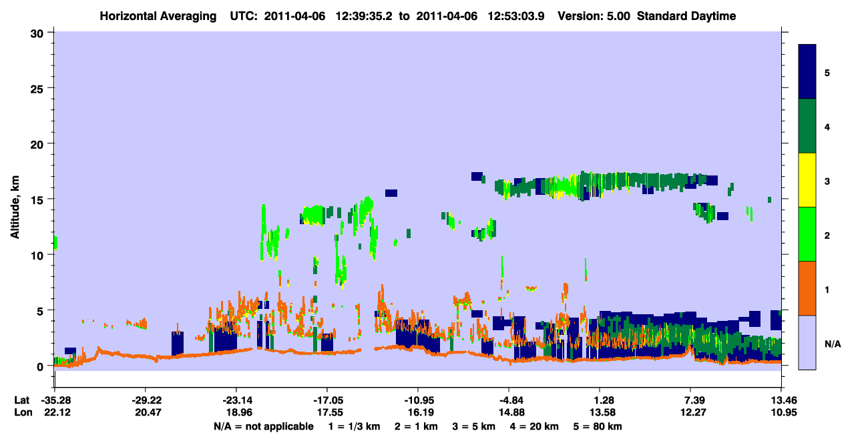Click the legend text '1 = 1/3 km'

[x=355, y=426]
